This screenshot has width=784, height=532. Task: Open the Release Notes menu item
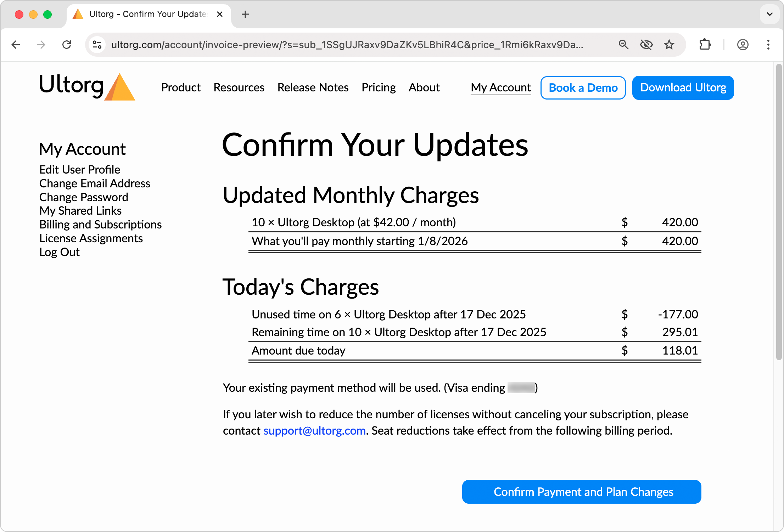pyautogui.click(x=313, y=87)
